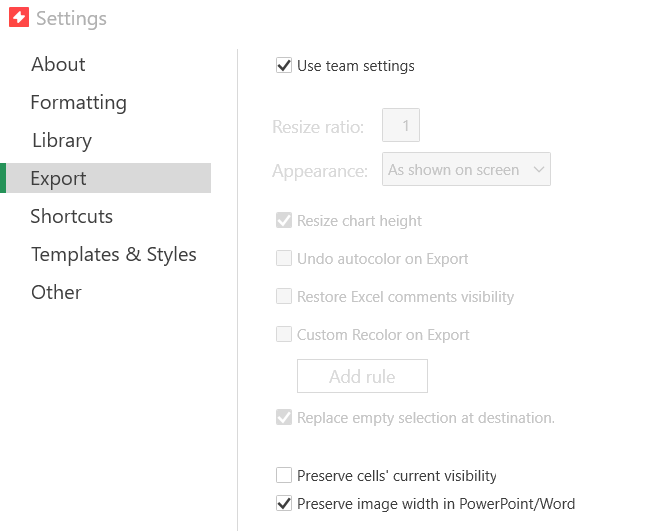Uncheck Use team settings
Viewport: 671px width, 531px height.
284,66
